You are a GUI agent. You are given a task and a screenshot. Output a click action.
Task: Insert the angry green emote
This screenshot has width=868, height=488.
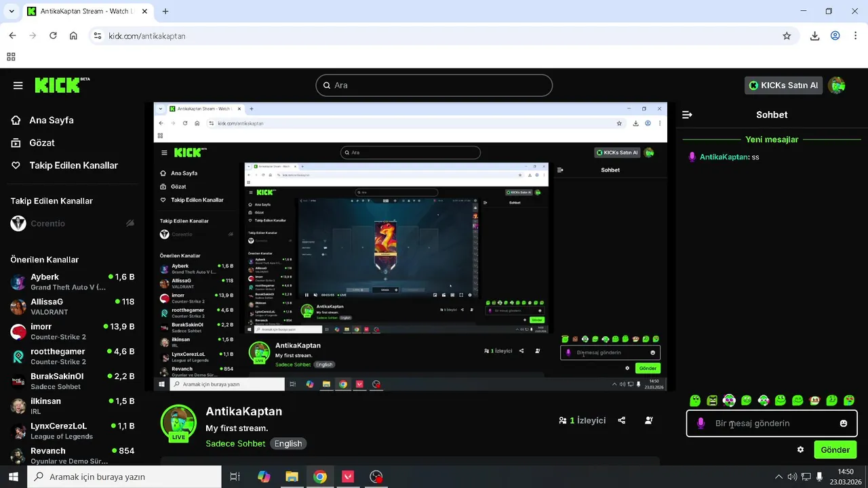click(x=712, y=401)
